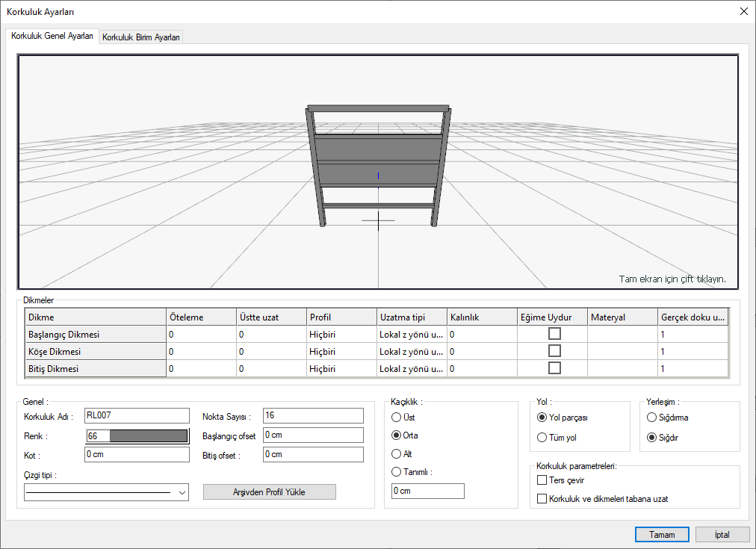Close the Korkuluk Ayarları dialog

point(743,11)
